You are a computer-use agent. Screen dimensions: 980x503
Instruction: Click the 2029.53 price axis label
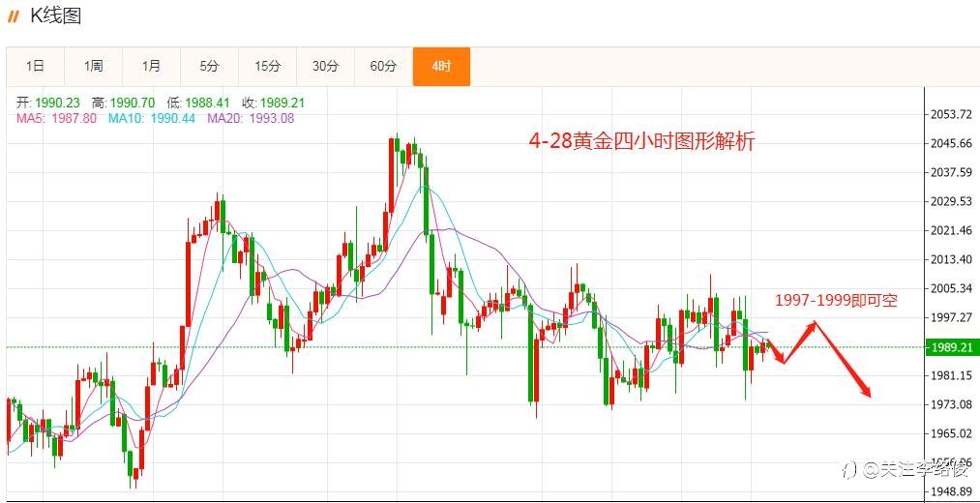[951, 202]
